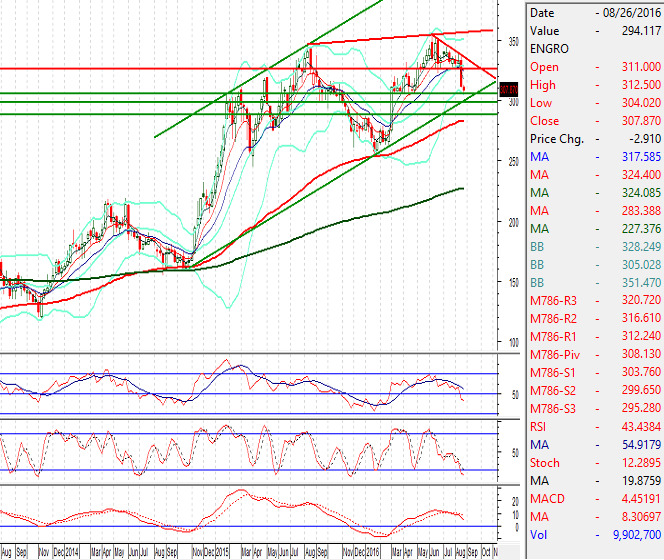Click the RSI label
Viewport: 664px width, 560px height.
(x=538, y=427)
